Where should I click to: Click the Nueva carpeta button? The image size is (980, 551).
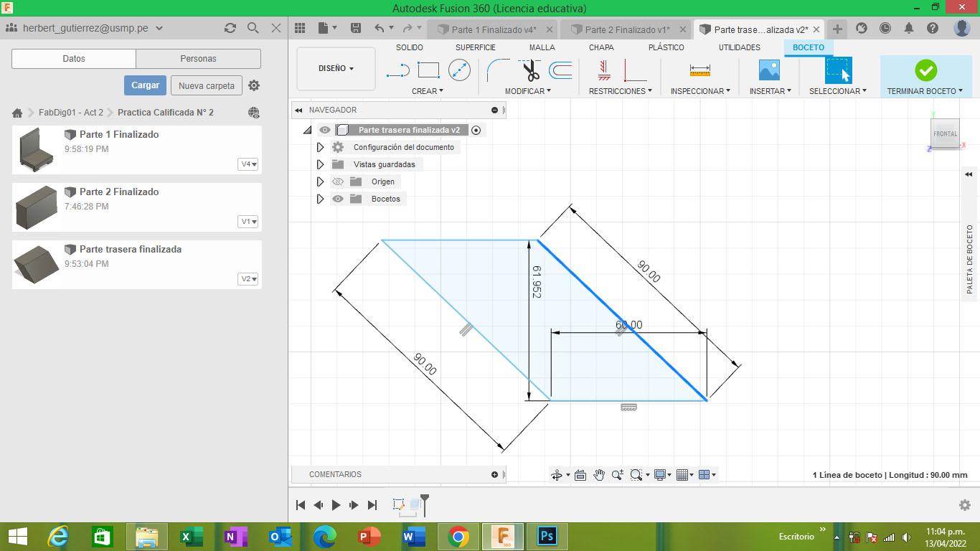click(207, 85)
